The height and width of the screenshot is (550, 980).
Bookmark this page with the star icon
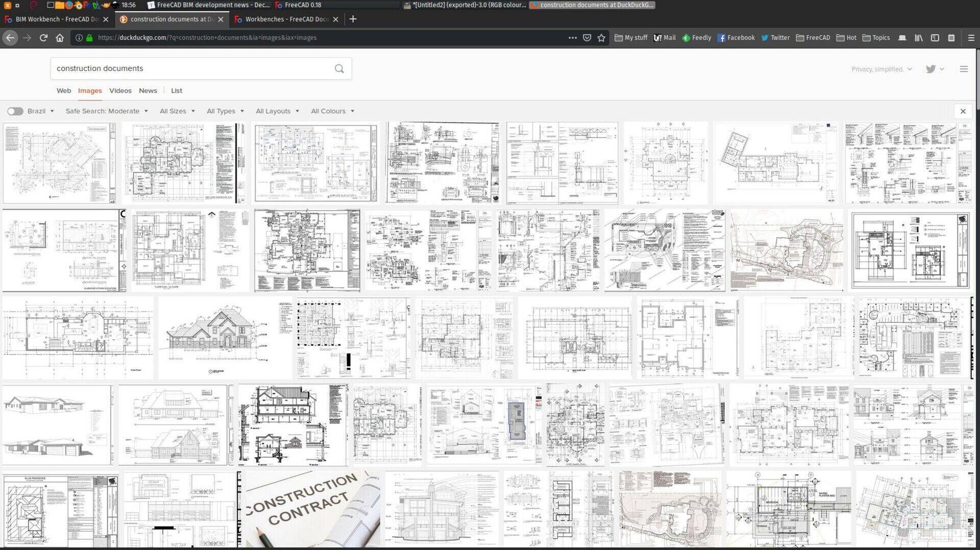point(601,37)
